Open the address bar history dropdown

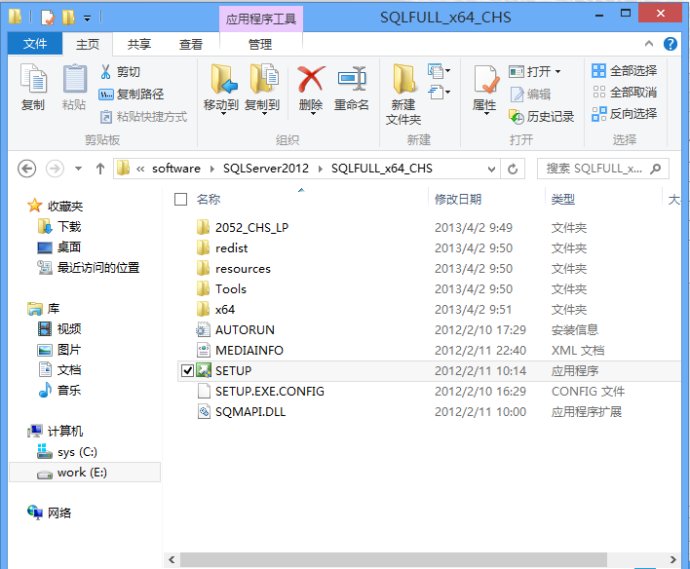(x=490, y=168)
